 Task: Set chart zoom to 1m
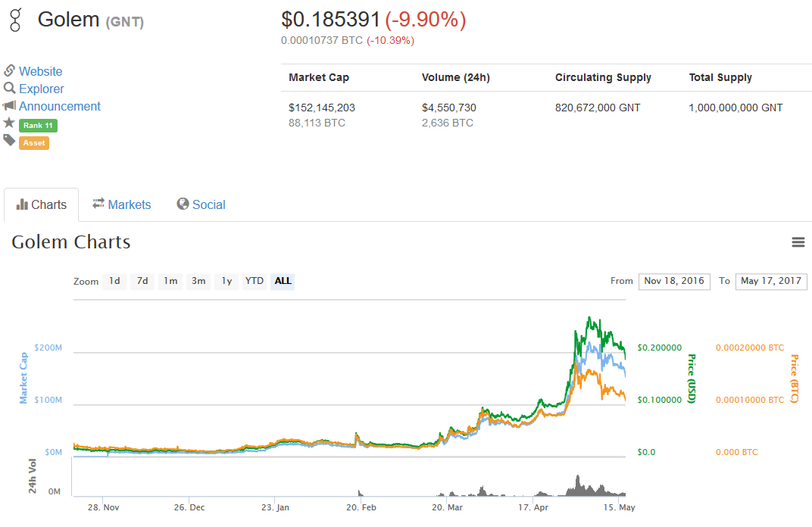click(170, 281)
